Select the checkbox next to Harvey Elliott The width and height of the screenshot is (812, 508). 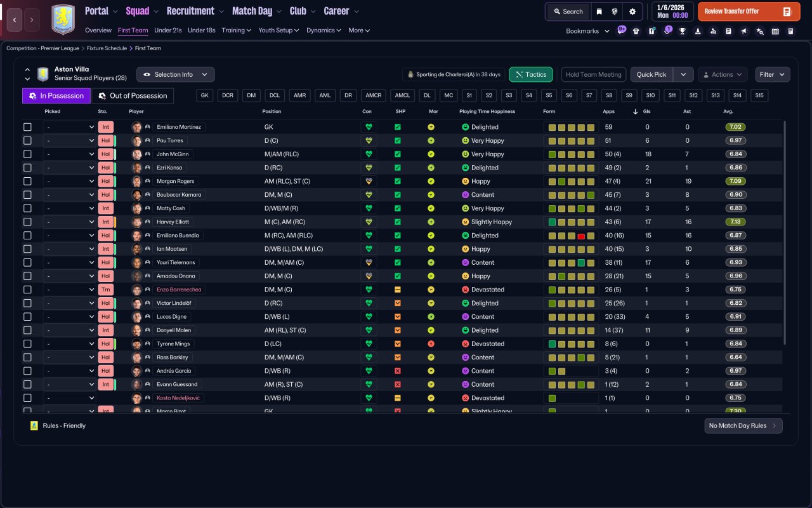tap(27, 222)
